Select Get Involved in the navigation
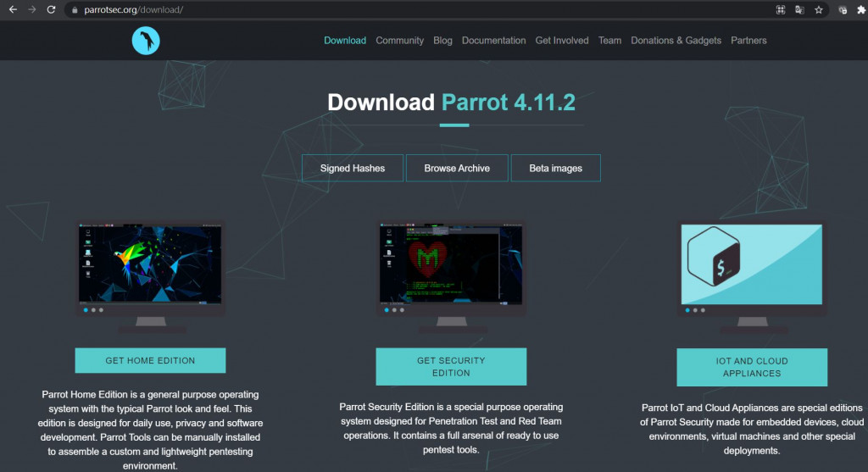This screenshot has width=868, height=472. pyautogui.click(x=562, y=41)
